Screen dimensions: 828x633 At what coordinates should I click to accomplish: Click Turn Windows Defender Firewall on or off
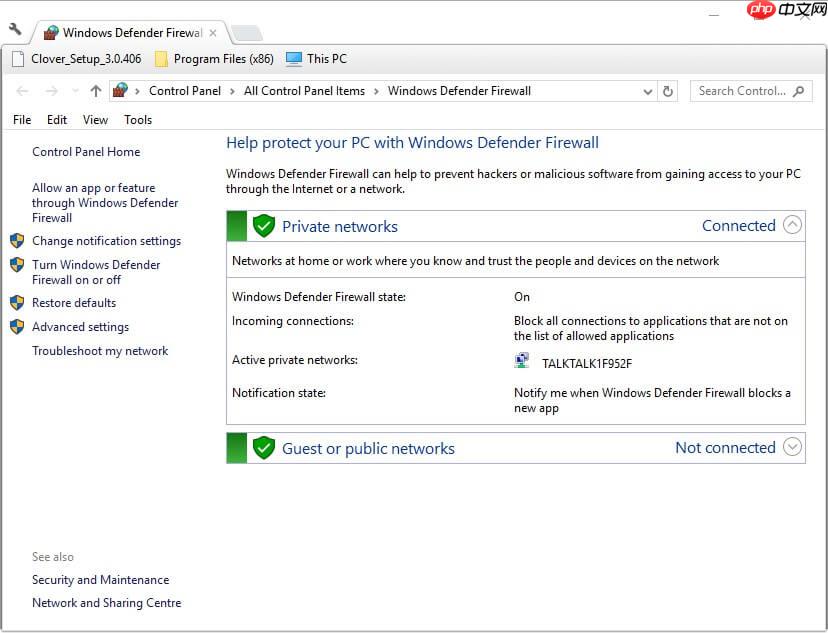pyautogui.click(x=95, y=272)
